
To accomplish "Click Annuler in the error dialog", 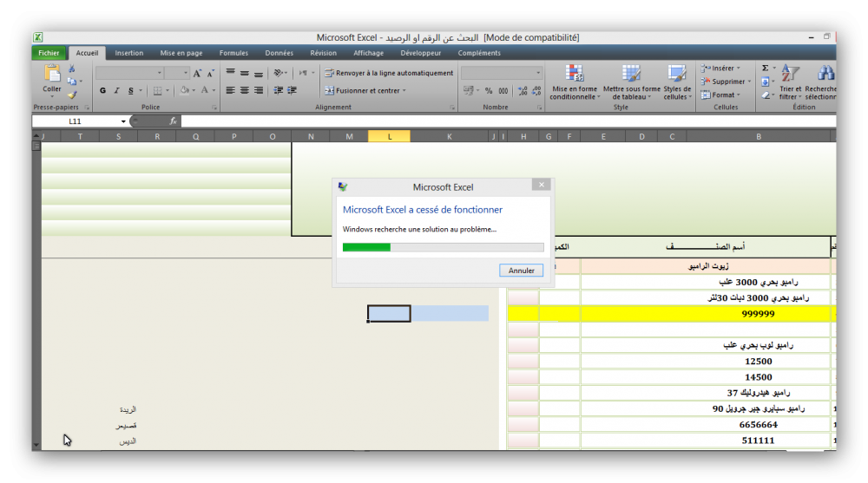I will [521, 271].
